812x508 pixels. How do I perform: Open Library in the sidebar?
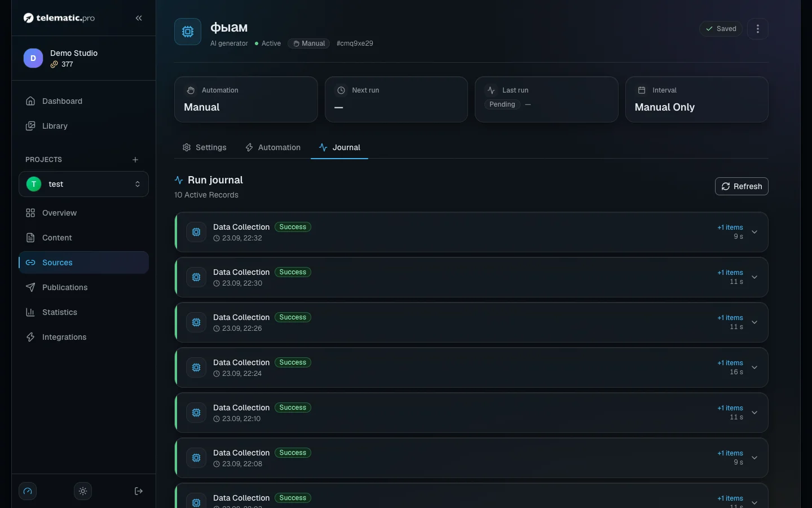(83, 126)
